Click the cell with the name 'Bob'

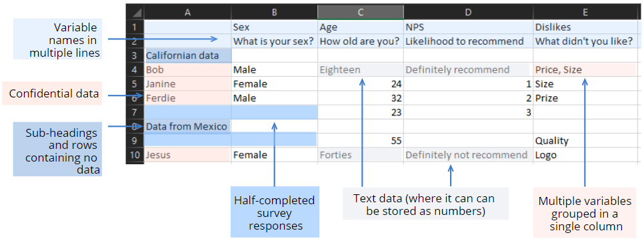188,70
